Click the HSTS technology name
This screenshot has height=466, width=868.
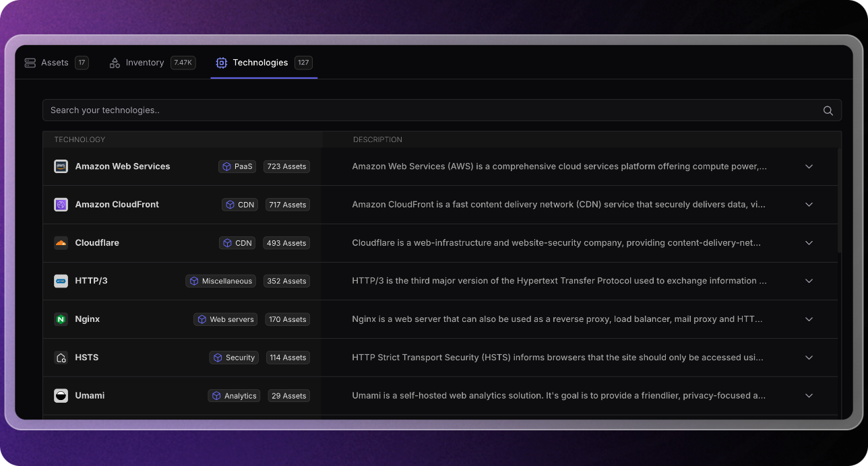click(x=87, y=358)
